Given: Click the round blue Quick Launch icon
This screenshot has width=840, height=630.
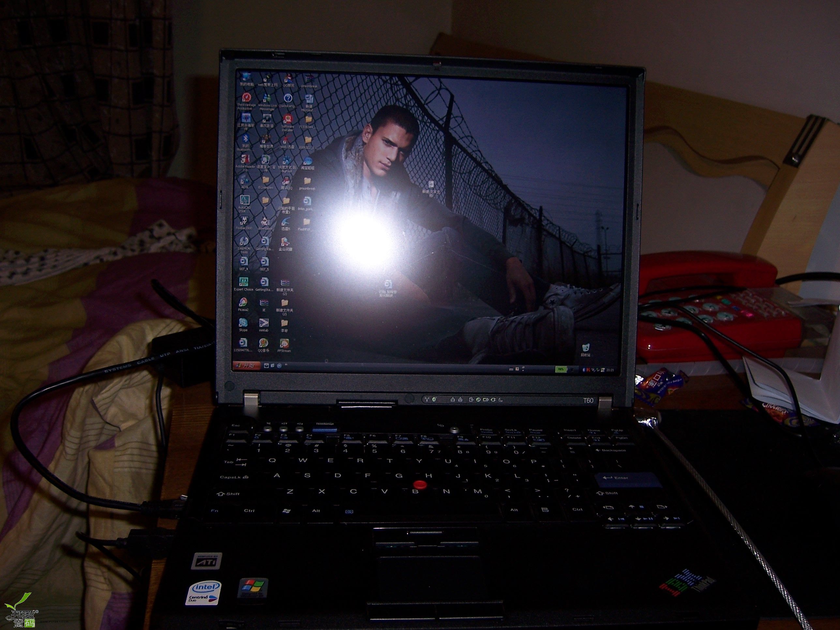Looking at the screenshot, I should tap(279, 366).
